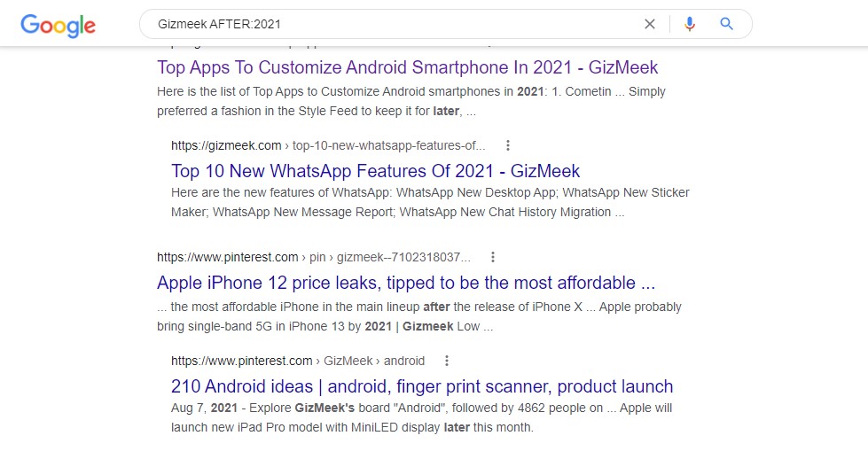Click the Google logo
Screen dimensions: 868x459
(58, 25)
